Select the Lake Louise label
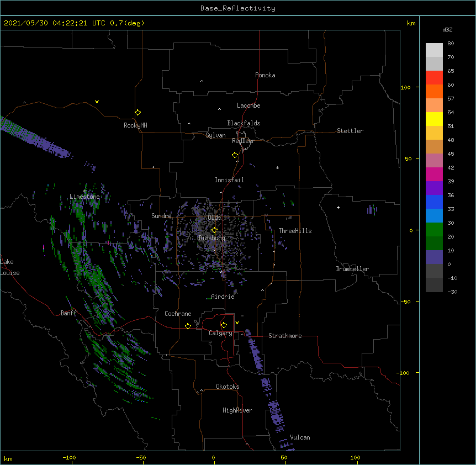The width and height of the screenshot is (476, 465). click(10, 267)
